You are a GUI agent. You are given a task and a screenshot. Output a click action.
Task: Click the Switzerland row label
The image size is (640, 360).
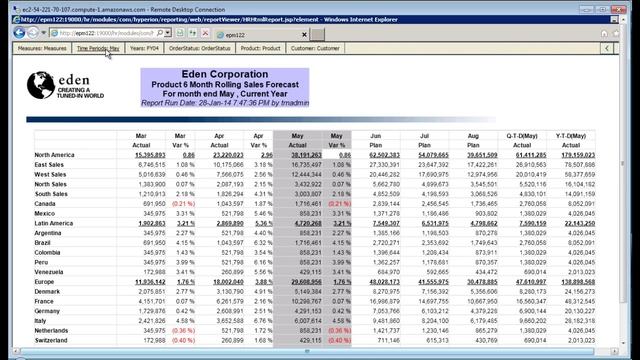point(51,340)
